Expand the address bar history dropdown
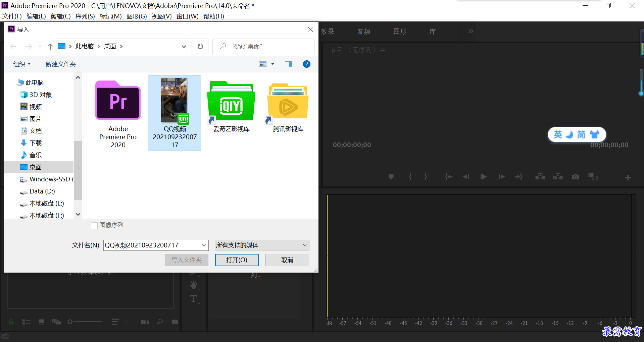 pyautogui.click(x=184, y=47)
